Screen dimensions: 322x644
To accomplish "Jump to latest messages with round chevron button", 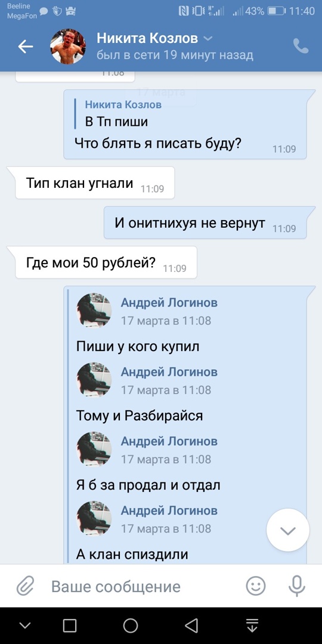I will tap(287, 530).
